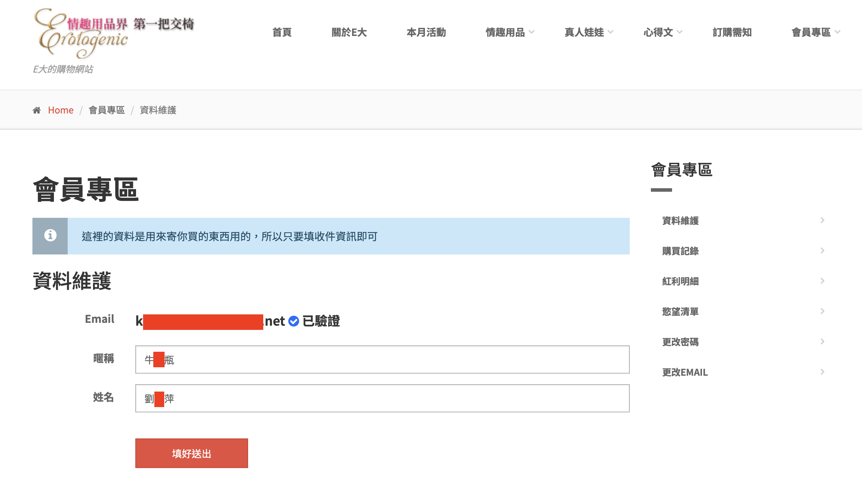The width and height of the screenshot is (862, 504).
Task: Click the arrow icon beside 購買記錄
Action: click(x=822, y=251)
